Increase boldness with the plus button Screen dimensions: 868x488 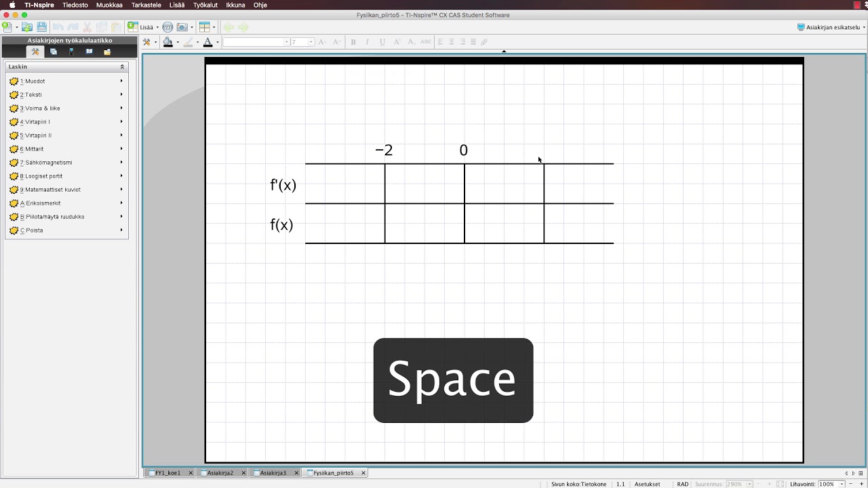pos(861,484)
